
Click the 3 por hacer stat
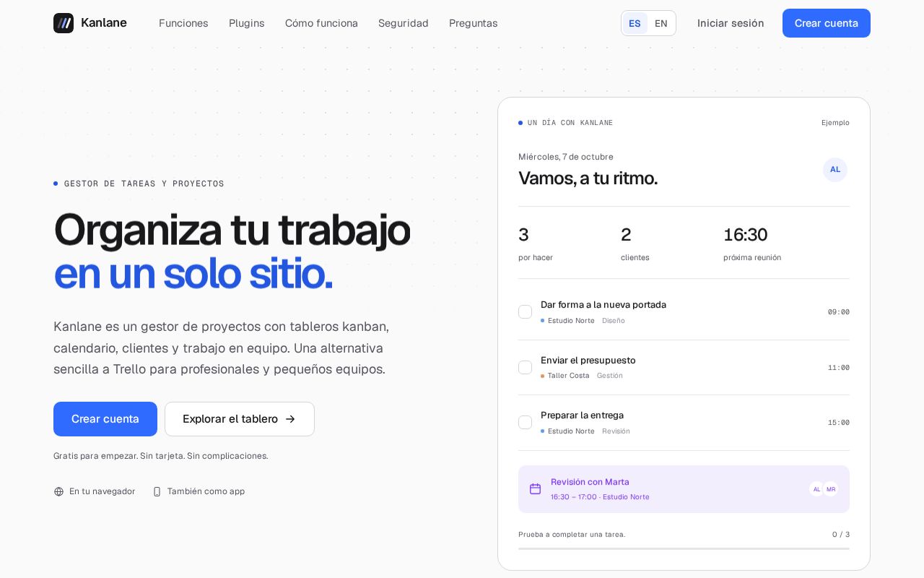[x=536, y=243]
